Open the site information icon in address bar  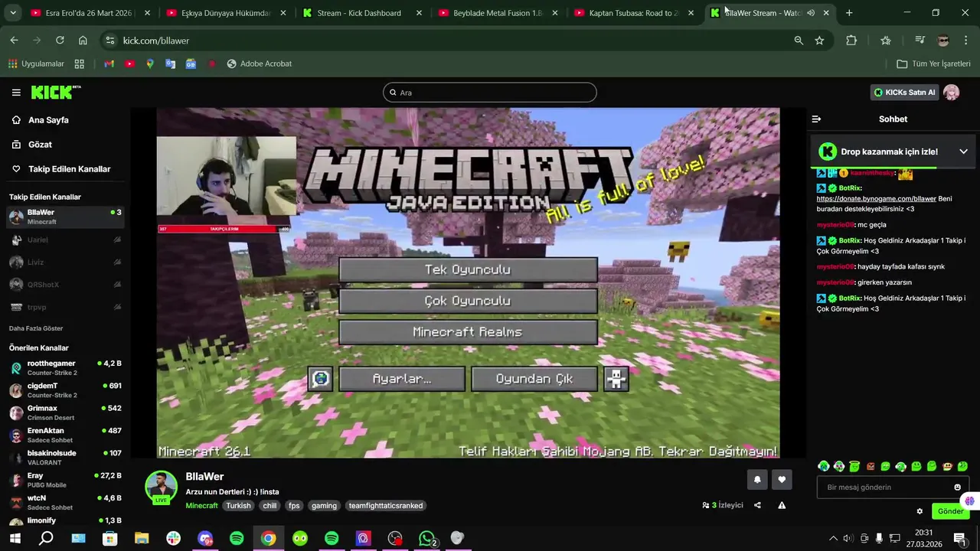click(109, 41)
